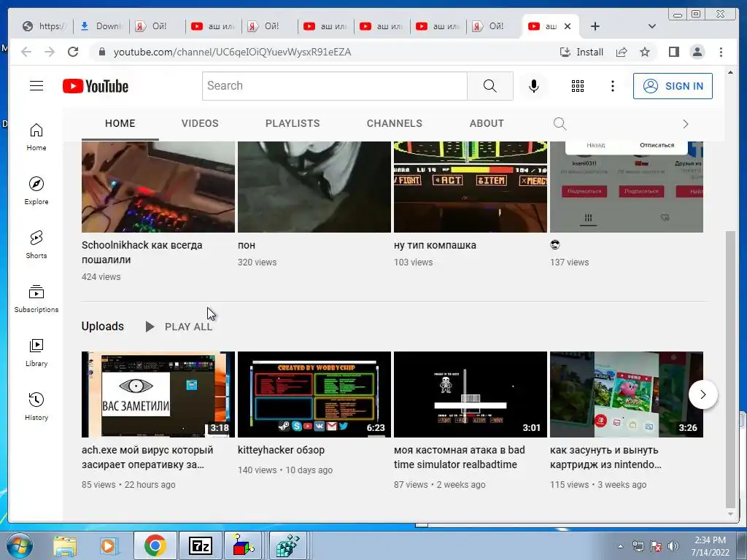
Task: Open Library in left sidebar
Action: tap(36, 352)
